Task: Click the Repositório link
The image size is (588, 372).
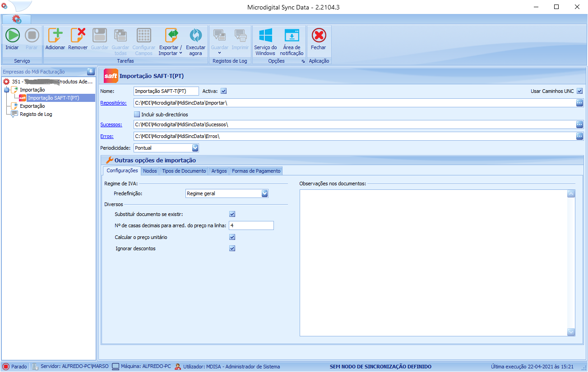Action: point(113,103)
